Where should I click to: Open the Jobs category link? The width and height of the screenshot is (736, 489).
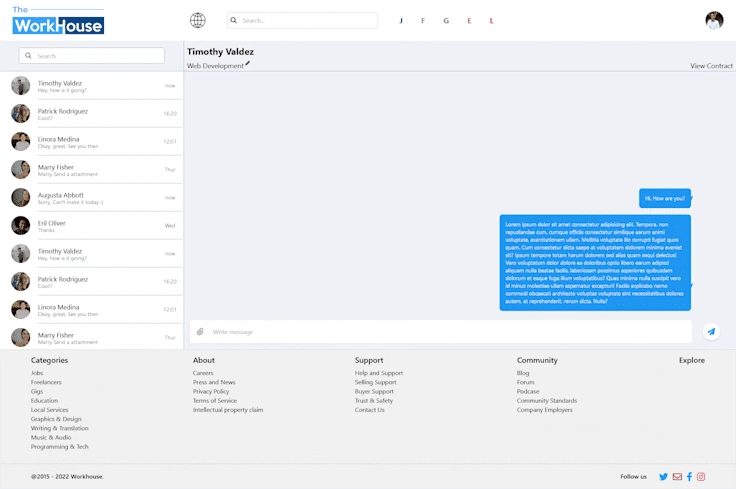pyautogui.click(x=37, y=373)
